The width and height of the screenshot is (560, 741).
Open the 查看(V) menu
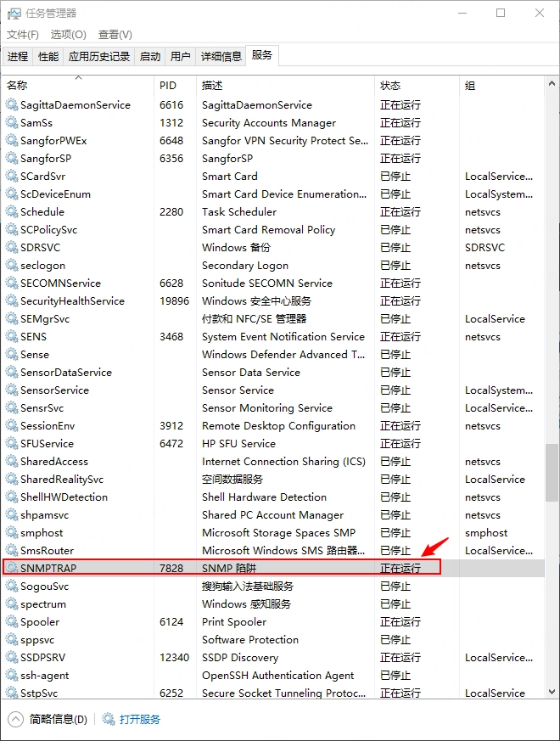point(115,34)
